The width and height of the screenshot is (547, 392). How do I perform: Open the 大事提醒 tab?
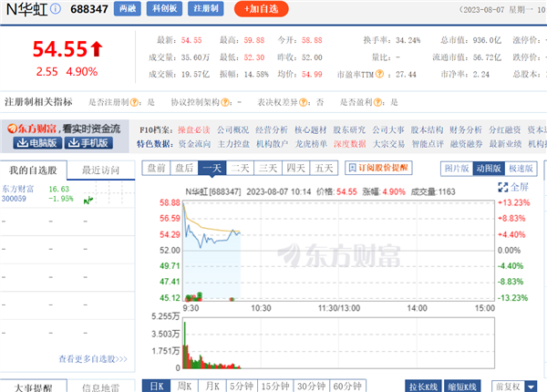click(34, 387)
